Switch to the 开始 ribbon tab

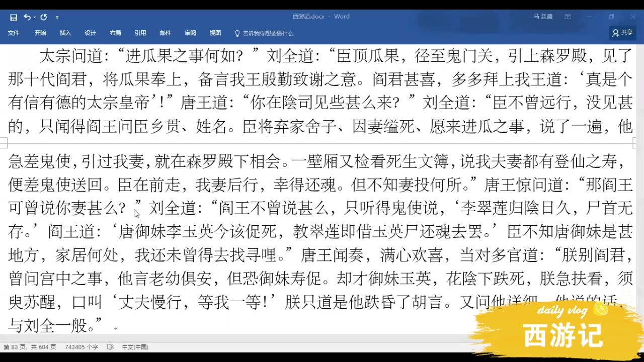[x=40, y=33]
